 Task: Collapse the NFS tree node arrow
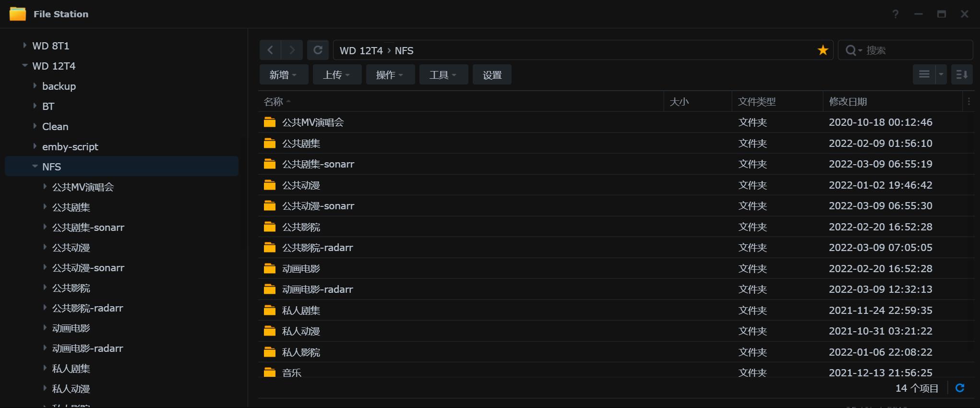tap(35, 166)
